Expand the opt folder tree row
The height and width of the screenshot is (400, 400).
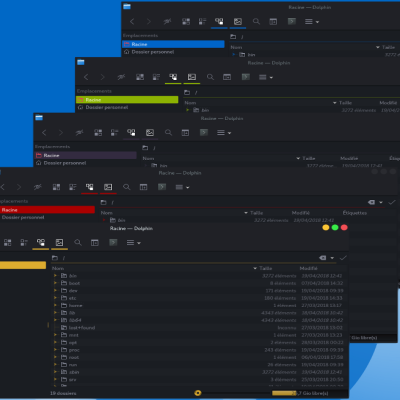(55, 342)
